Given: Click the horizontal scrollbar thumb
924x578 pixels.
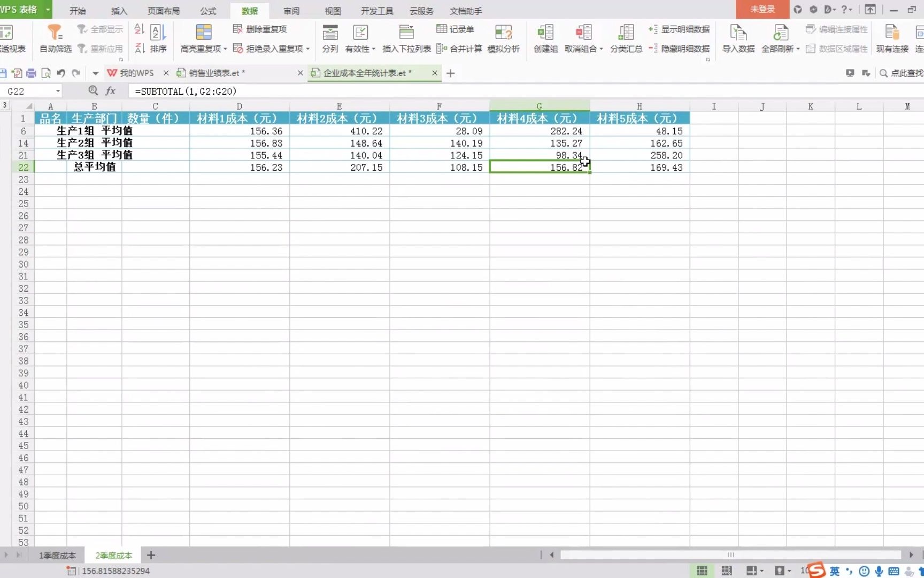Looking at the screenshot, I should pos(730,555).
